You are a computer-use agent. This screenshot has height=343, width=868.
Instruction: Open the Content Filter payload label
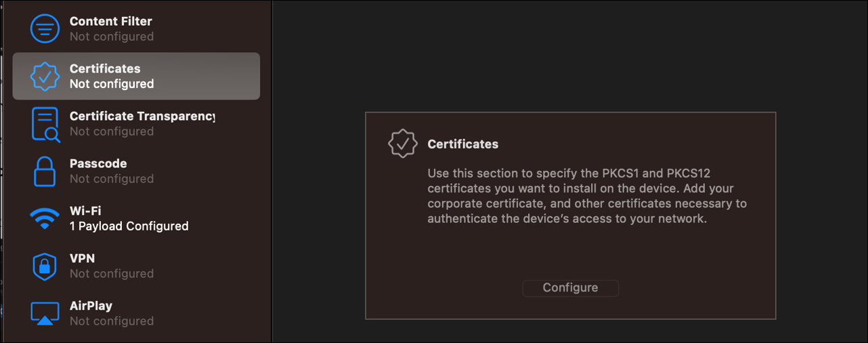(110, 22)
